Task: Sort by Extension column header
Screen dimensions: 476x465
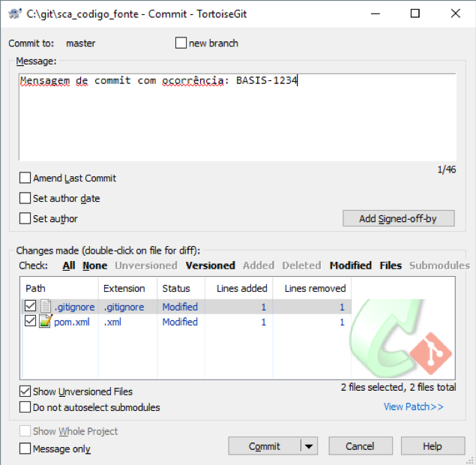Action: [127, 288]
